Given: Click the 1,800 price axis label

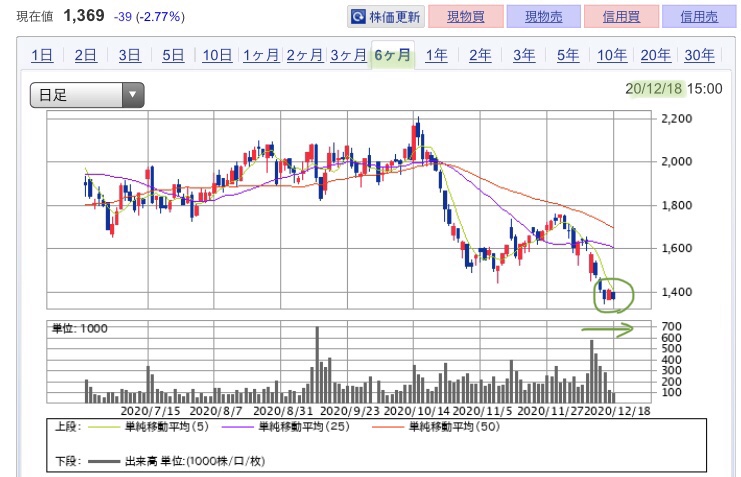Looking at the screenshot, I should click(x=676, y=205).
